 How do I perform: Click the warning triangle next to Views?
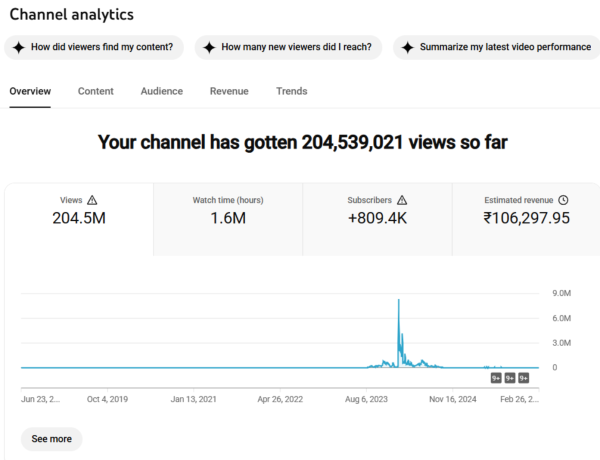click(93, 200)
